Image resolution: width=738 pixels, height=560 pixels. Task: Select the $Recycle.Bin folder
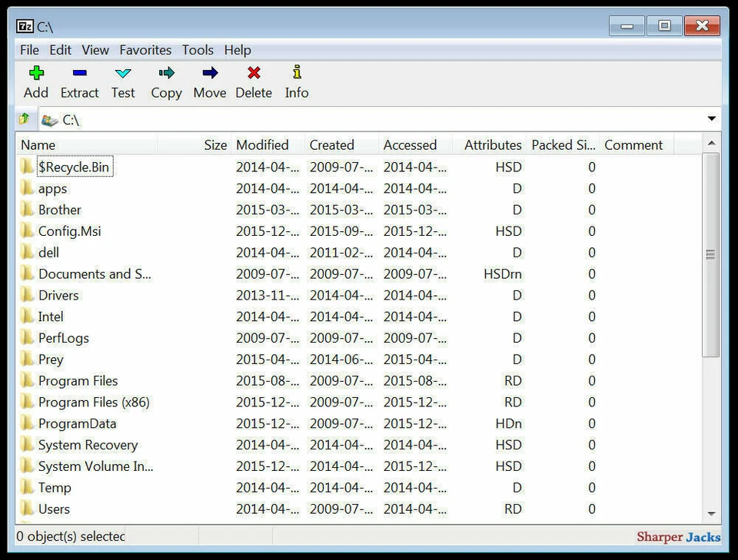pos(74,166)
